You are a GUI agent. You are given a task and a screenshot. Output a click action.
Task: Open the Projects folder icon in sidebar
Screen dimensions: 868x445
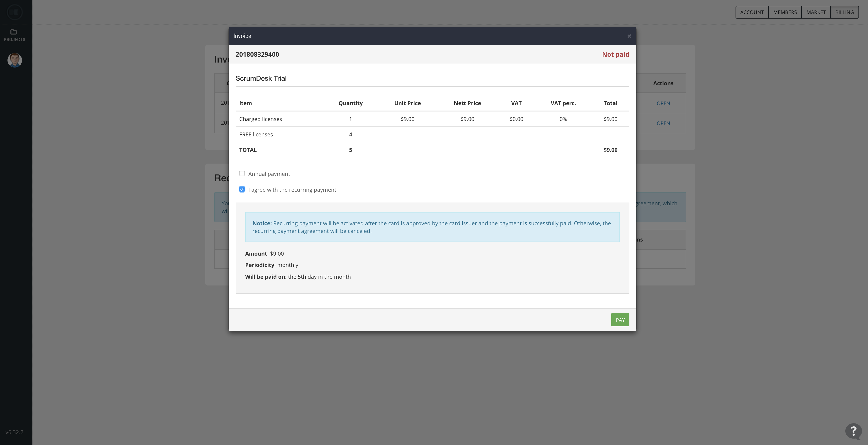[14, 32]
